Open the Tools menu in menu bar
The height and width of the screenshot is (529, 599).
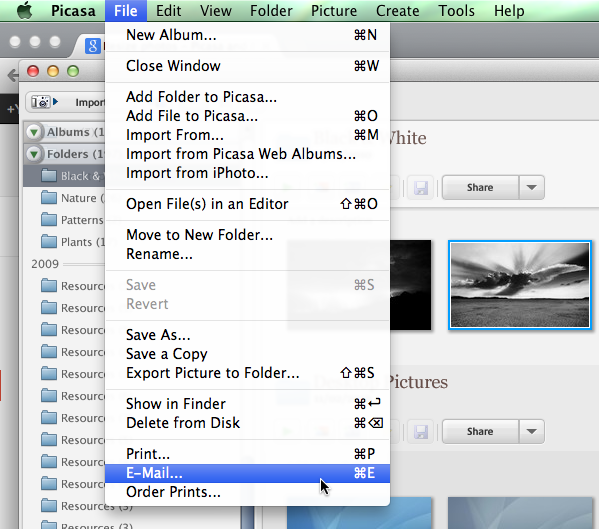tap(457, 11)
